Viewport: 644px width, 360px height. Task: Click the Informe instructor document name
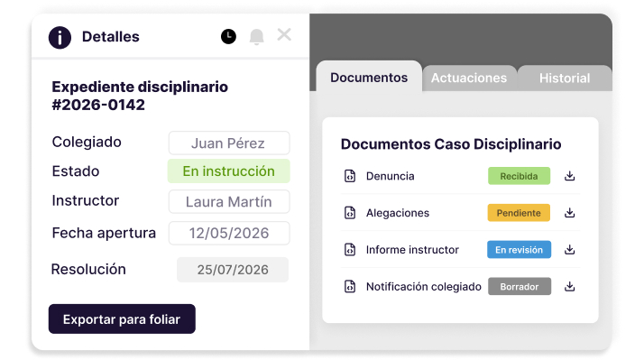(412, 249)
